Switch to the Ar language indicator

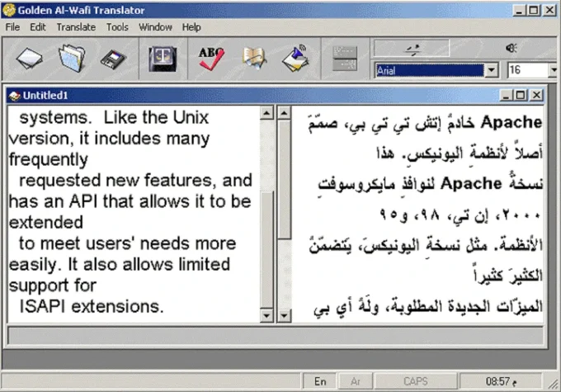(x=356, y=381)
